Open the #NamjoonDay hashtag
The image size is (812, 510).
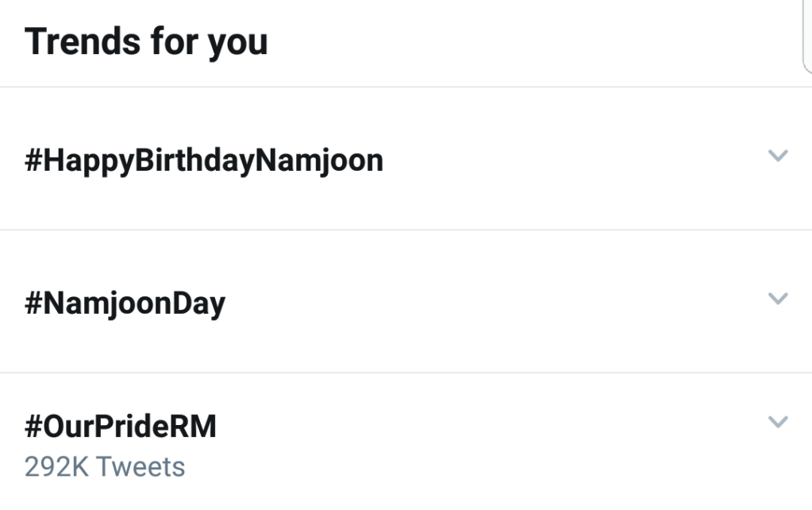tap(125, 304)
